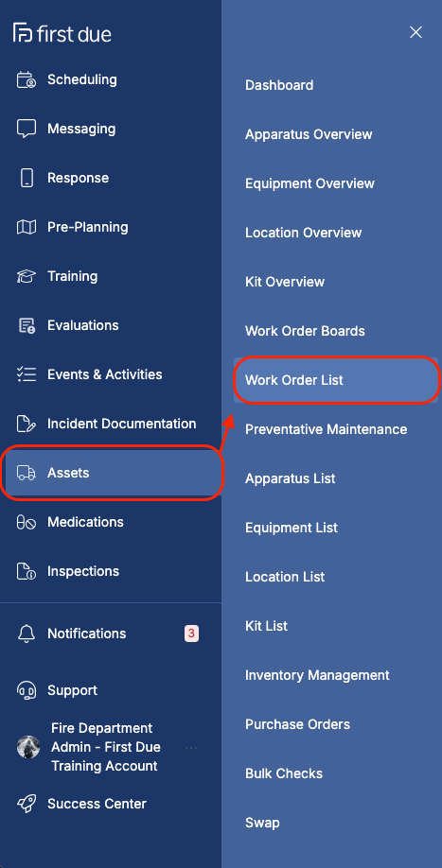Close the Assets submenu panel
The image size is (442, 868).
415,33
